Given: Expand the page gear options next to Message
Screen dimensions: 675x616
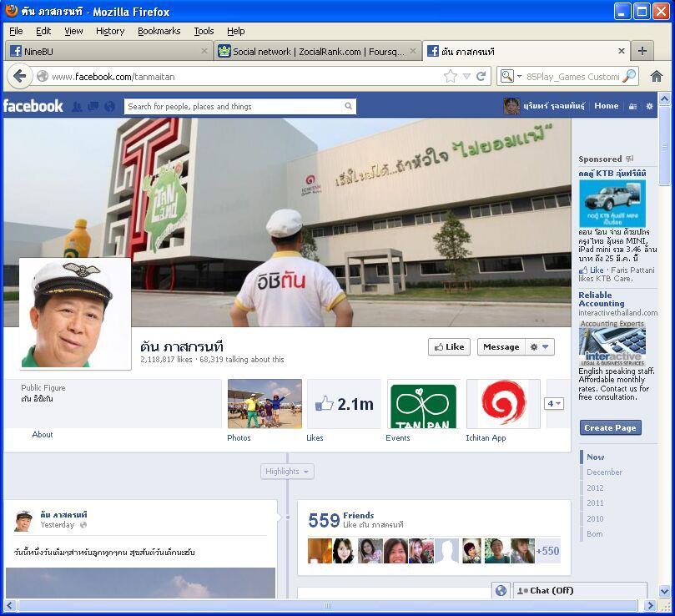Looking at the screenshot, I should [x=540, y=347].
